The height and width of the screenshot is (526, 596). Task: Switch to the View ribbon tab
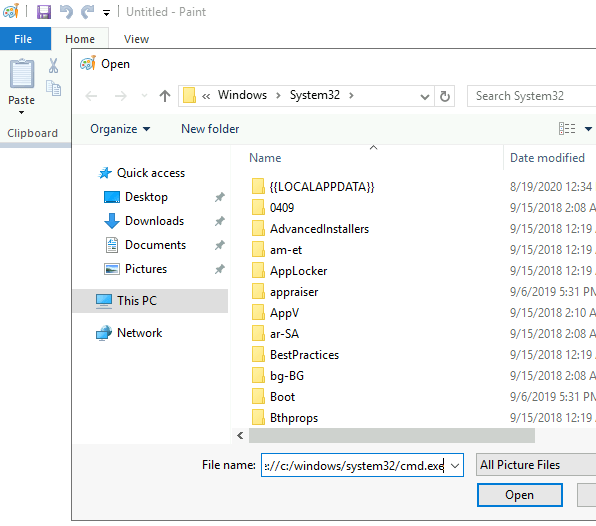coord(136,39)
